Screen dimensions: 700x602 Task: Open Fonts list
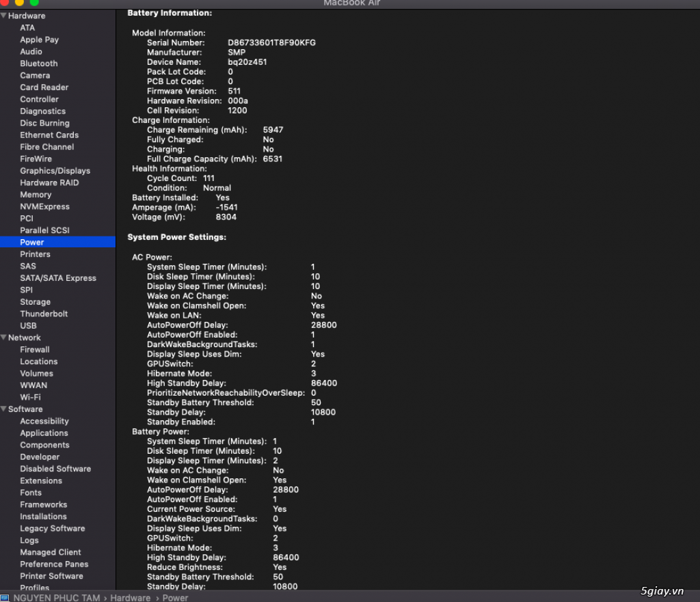click(30, 493)
